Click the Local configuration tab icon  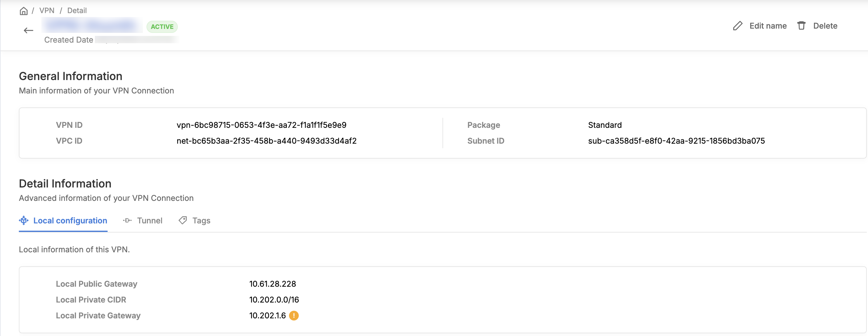(24, 220)
